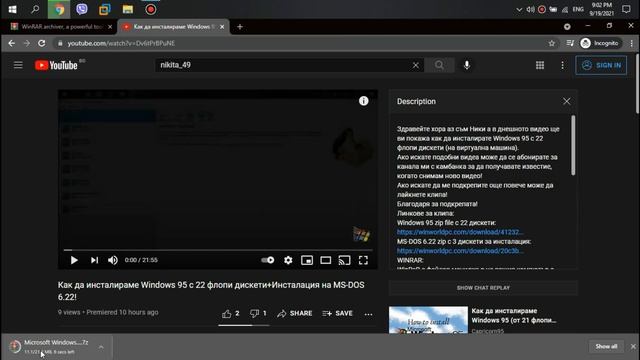Reload the YouTube page

point(42,43)
